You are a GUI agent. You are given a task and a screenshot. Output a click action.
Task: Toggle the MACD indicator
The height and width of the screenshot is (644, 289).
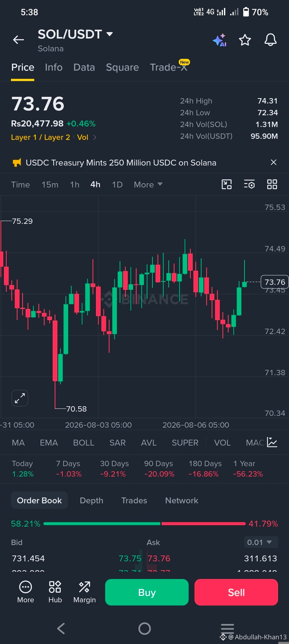click(256, 443)
